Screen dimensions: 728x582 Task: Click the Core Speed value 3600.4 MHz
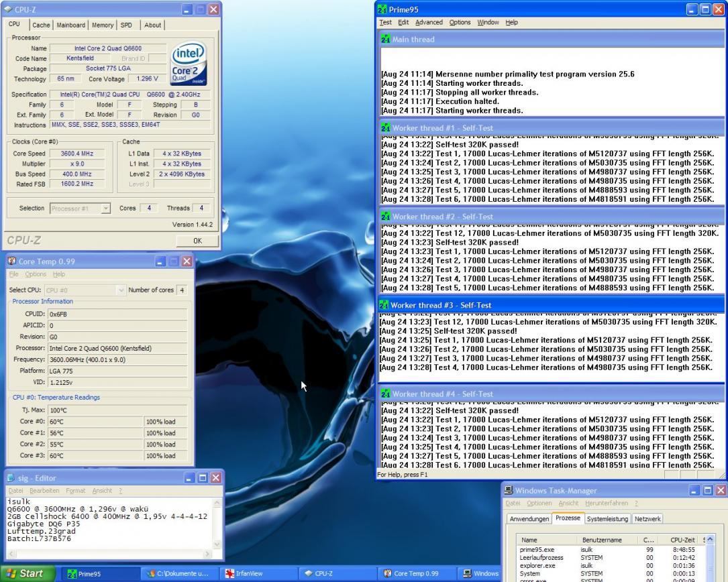coord(77,154)
